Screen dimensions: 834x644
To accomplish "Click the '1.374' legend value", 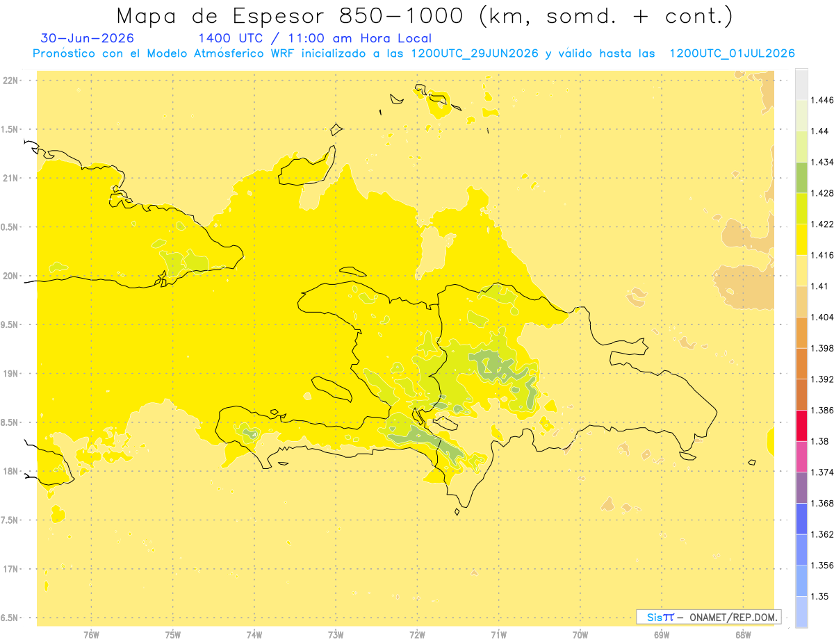I will coord(822,472).
